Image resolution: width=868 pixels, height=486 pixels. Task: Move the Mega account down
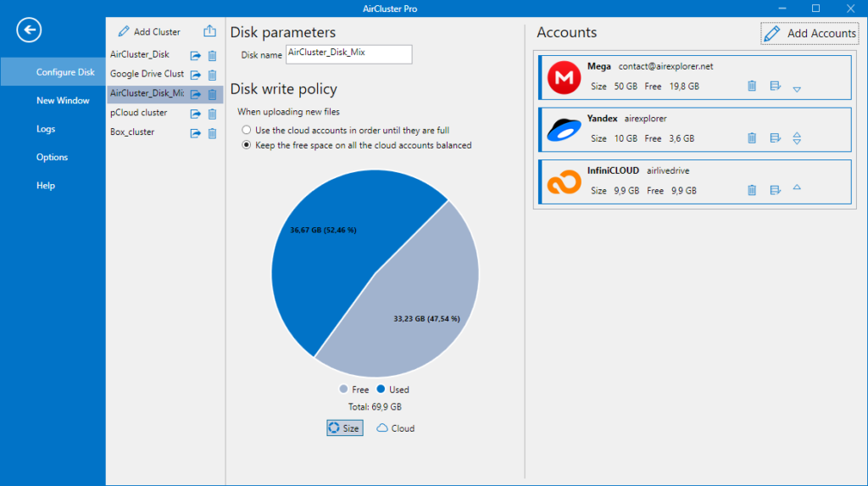coord(797,89)
